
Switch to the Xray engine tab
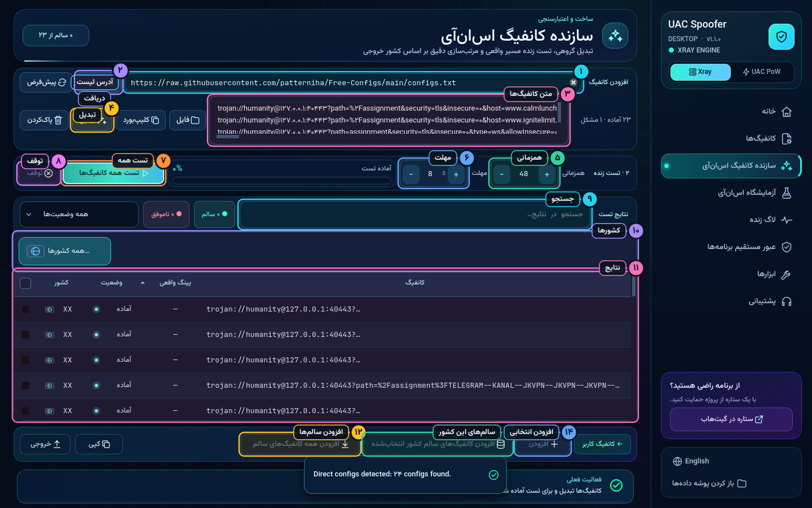[x=700, y=72]
